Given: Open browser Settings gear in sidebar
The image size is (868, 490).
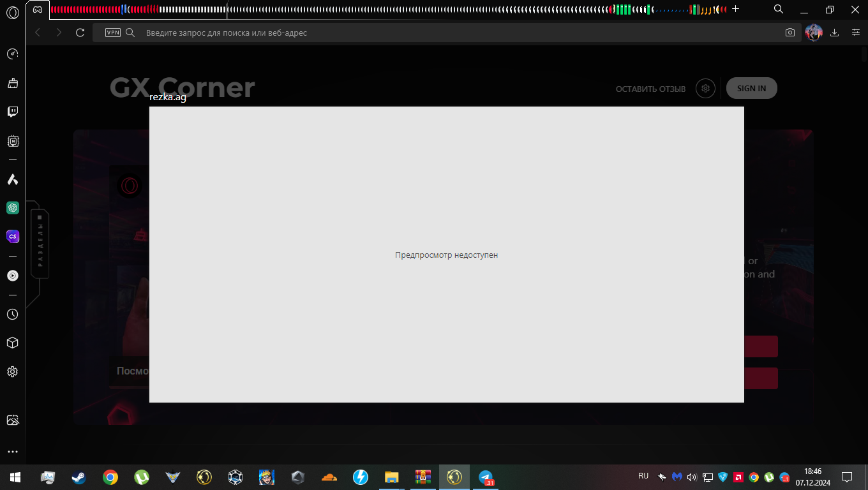Looking at the screenshot, I should [12, 371].
